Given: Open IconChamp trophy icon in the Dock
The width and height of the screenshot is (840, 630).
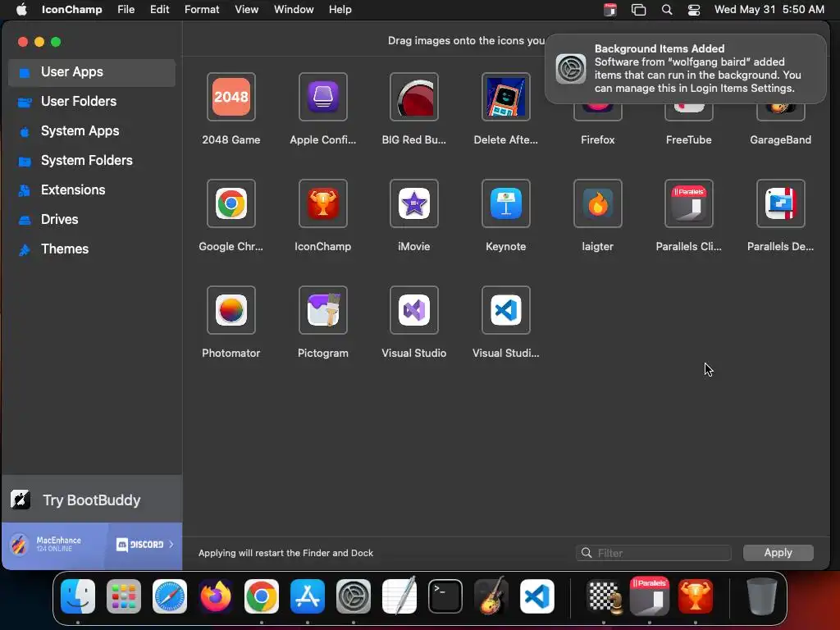Looking at the screenshot, I should 696,596.
